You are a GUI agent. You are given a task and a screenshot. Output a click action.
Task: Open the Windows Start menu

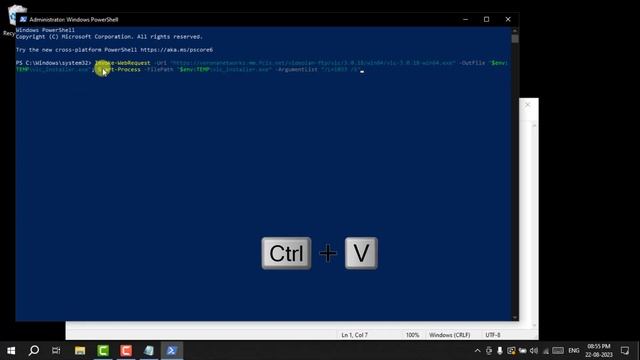click(x=11, y=351)
